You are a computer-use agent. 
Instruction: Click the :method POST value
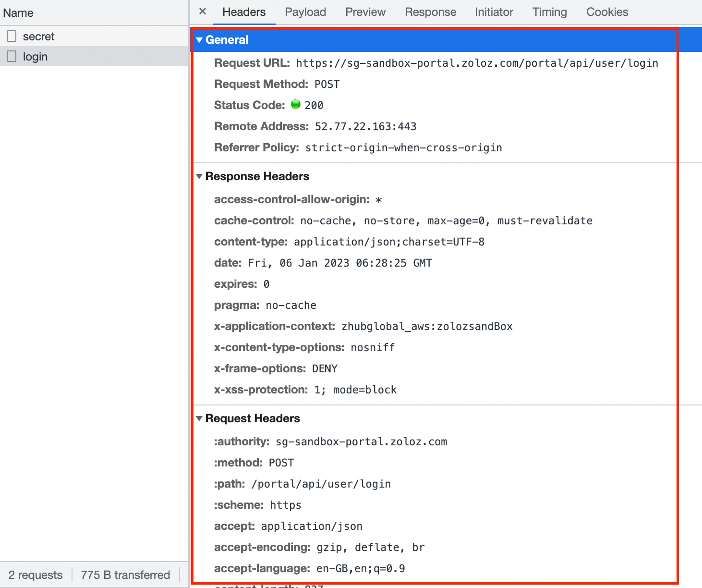tap(281, 463)
